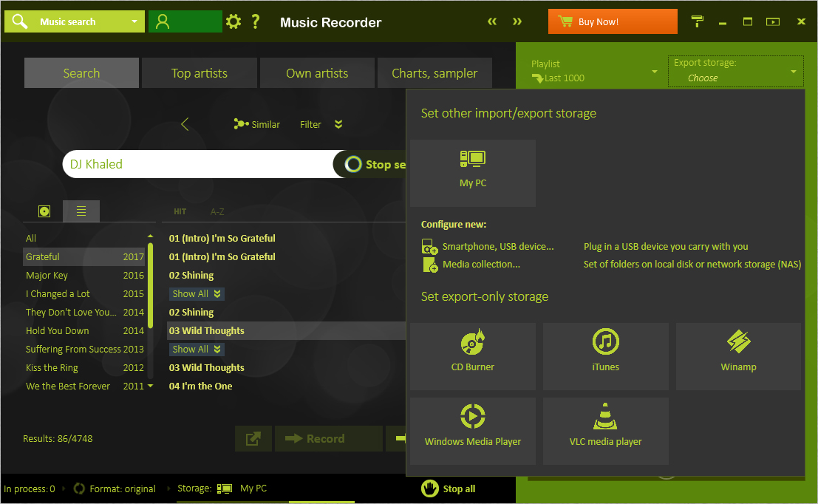Click the Format original refresh icon

tap(79, 489)
